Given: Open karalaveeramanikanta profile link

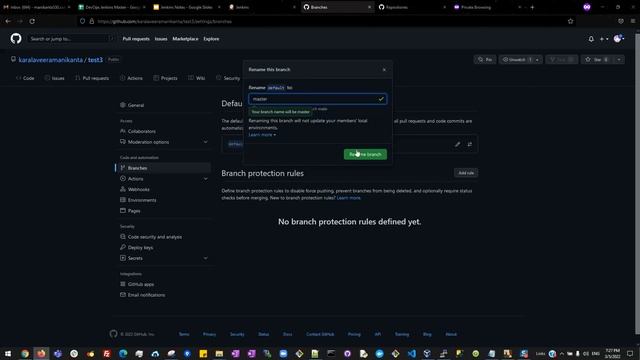Looking at the screenshot, I should pos(51,60).
